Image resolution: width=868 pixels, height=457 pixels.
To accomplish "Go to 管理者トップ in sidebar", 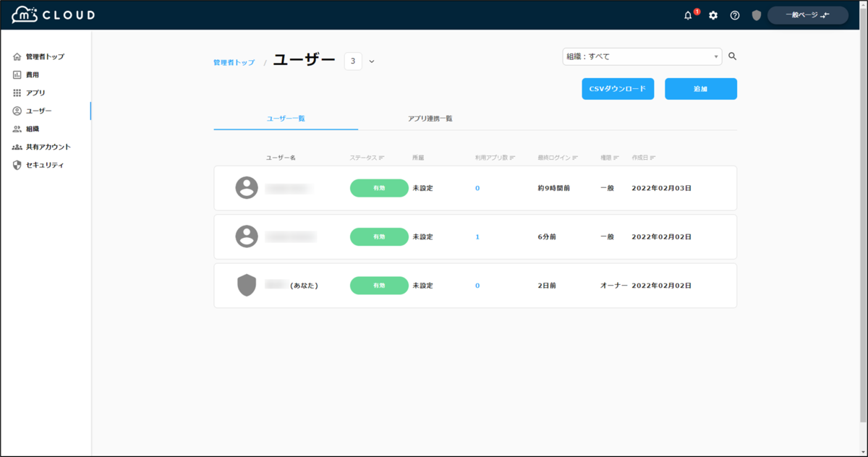I will click(45, 56).
